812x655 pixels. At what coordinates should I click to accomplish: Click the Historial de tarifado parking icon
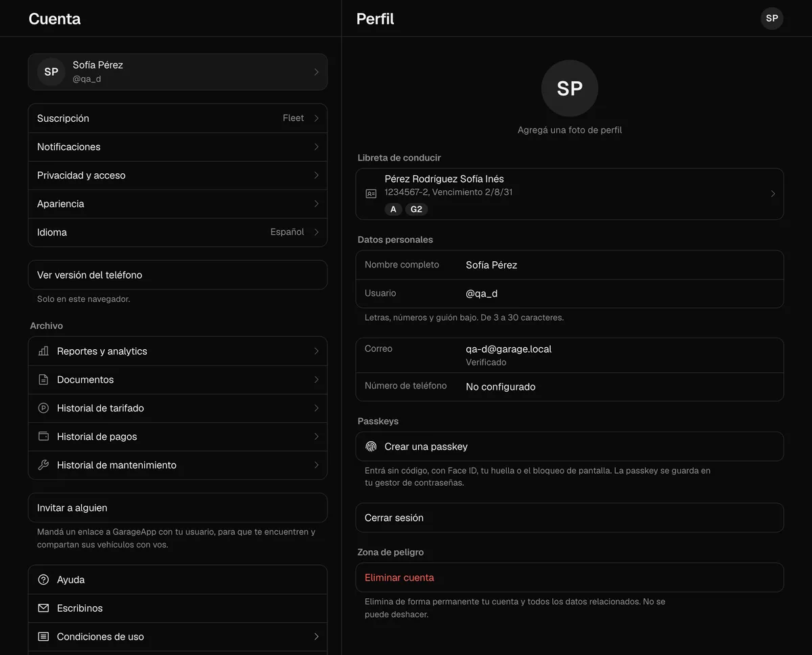43,408
